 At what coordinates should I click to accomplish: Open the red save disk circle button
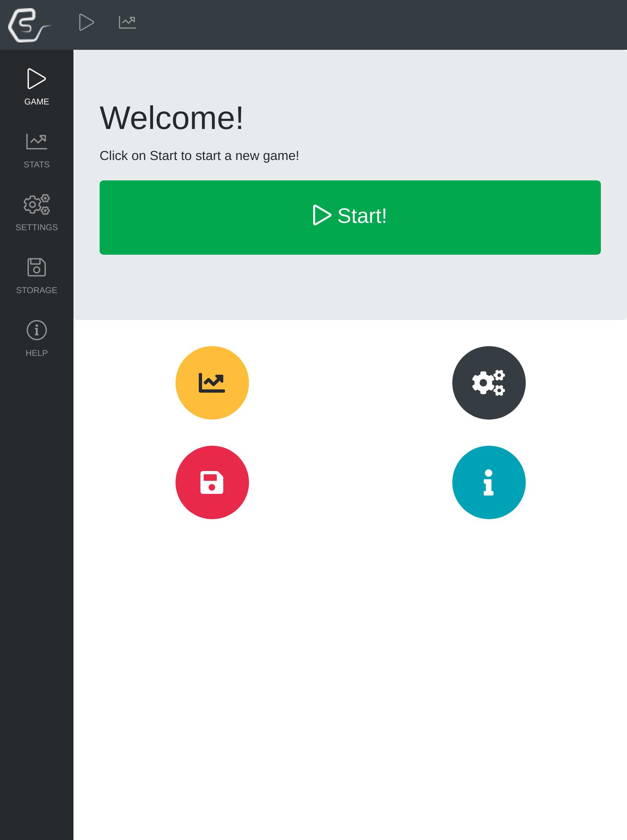(212, 482)
